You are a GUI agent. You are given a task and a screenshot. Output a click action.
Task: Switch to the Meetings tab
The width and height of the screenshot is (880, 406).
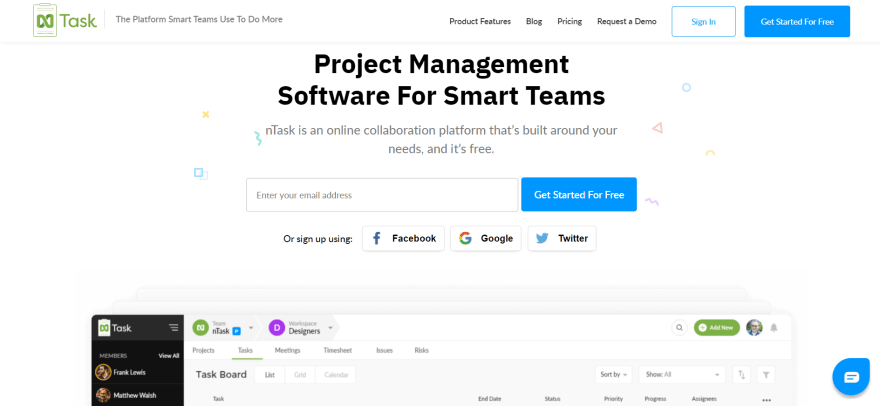click(x=287, y=350)
